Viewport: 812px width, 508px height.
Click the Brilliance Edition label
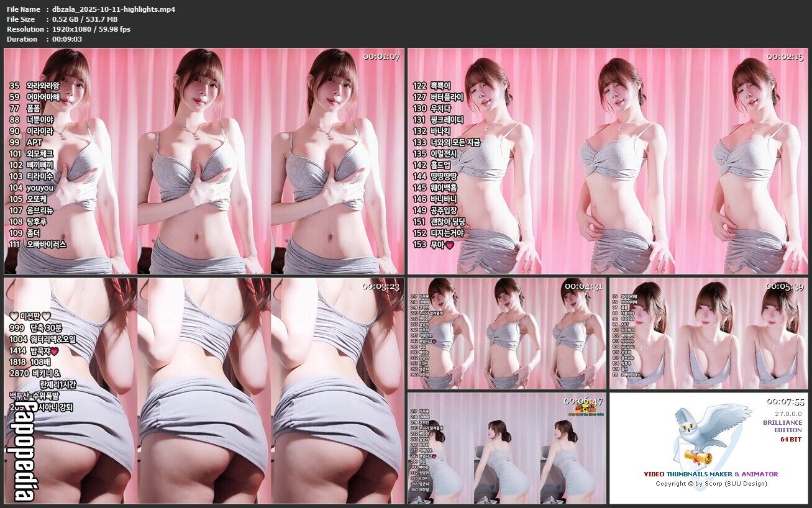point(782,426)
